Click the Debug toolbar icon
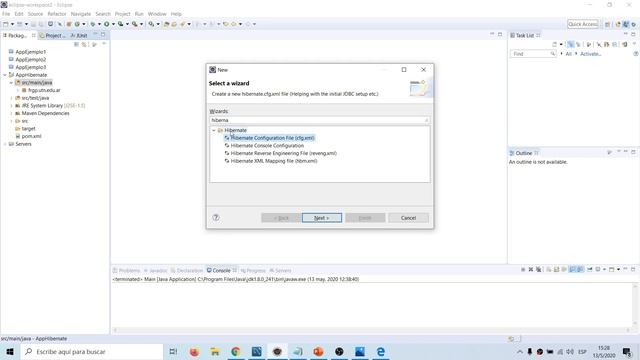 tap(93, 24)
